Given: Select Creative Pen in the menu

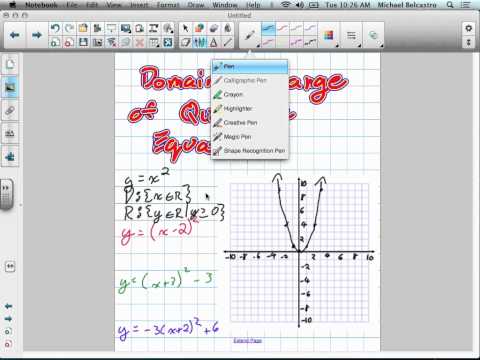Looking at the screenshot, I should tap(250, 123).
